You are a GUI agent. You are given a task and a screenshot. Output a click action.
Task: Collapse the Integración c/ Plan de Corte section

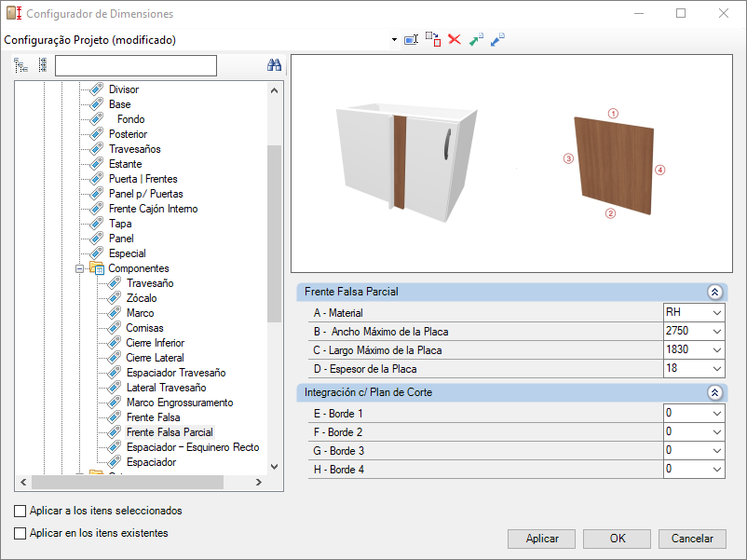click(714, 392)
